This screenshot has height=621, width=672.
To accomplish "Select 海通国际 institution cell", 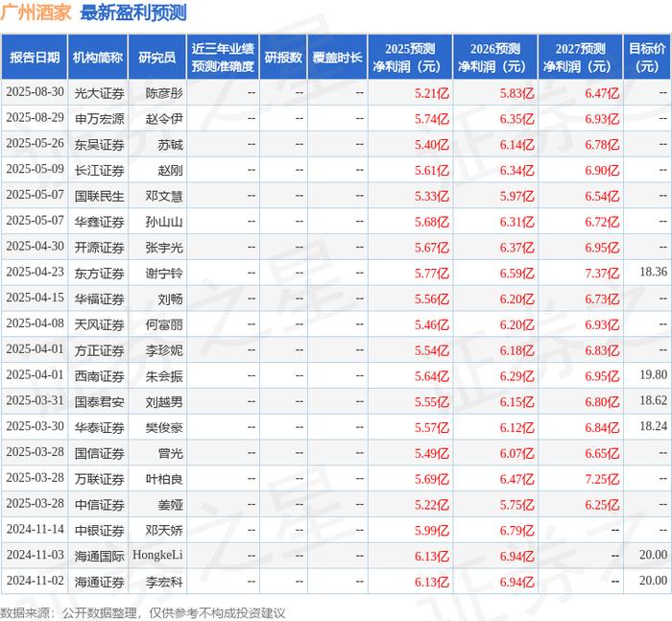I will pos(100,556).
